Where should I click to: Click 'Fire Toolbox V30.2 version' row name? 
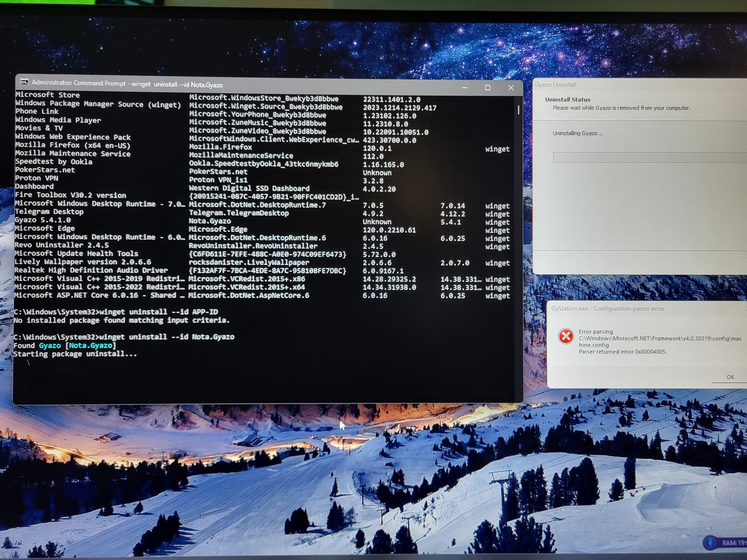[71, 195]
